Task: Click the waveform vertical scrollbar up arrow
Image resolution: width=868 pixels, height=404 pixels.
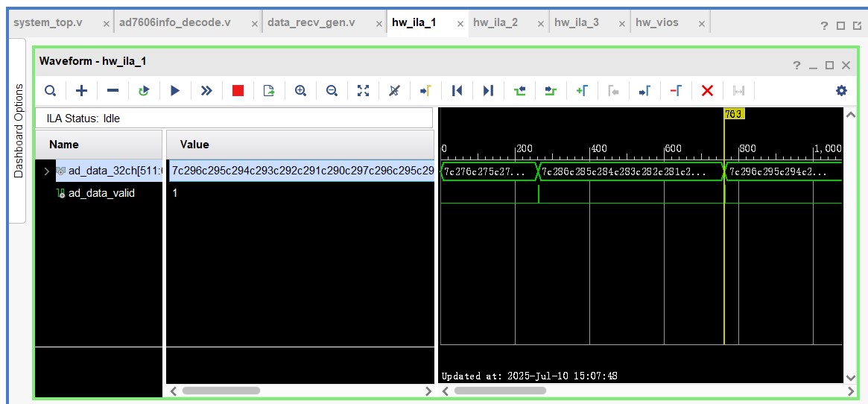Action: [851, 114]
